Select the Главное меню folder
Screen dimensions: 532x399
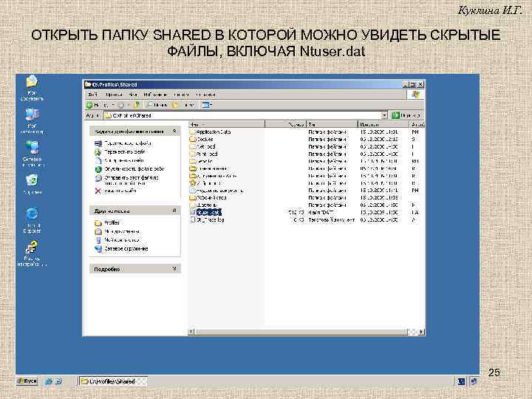pos(208,168)
